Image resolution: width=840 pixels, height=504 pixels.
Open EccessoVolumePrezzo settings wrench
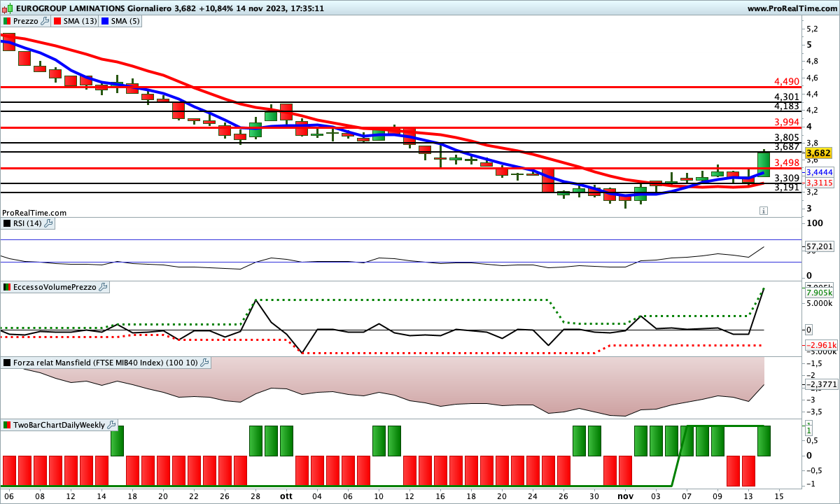point(104,287)
